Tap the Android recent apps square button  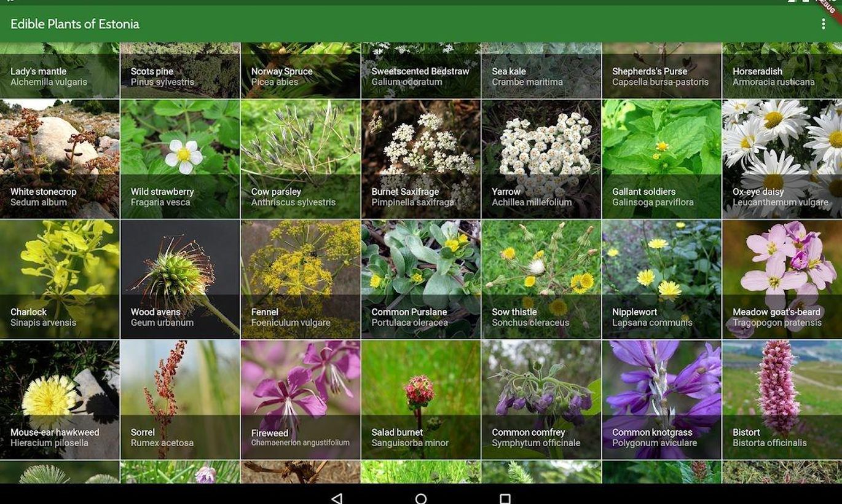[x=505, y=498]
